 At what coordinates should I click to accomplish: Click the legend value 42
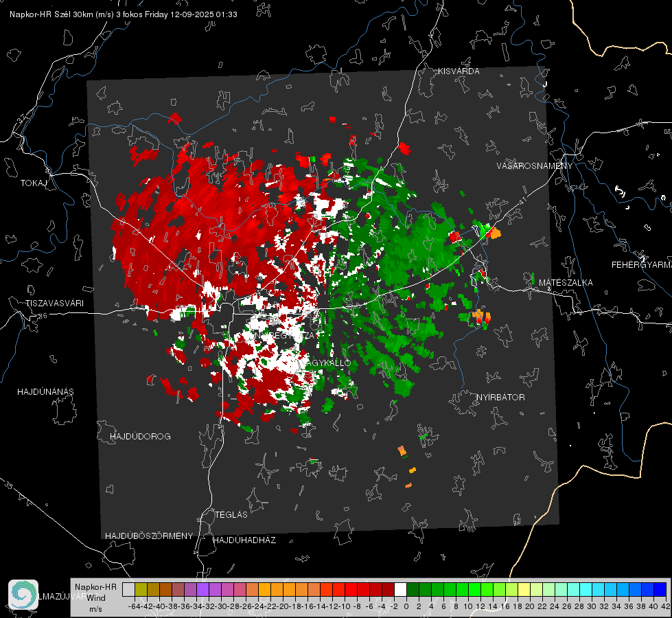pos(666,606)
